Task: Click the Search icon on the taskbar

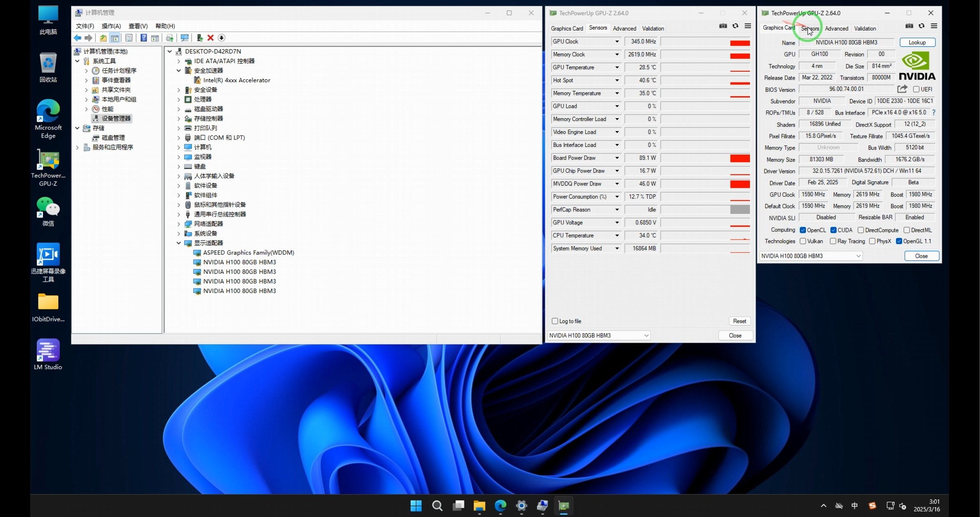Action: (x=437, y=505)
